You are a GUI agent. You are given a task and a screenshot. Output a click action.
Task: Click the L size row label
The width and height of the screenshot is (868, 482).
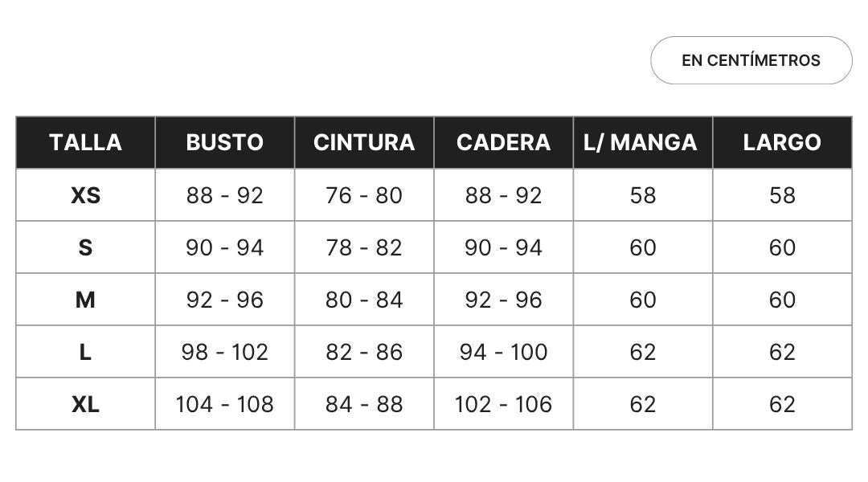click(85, 352)
